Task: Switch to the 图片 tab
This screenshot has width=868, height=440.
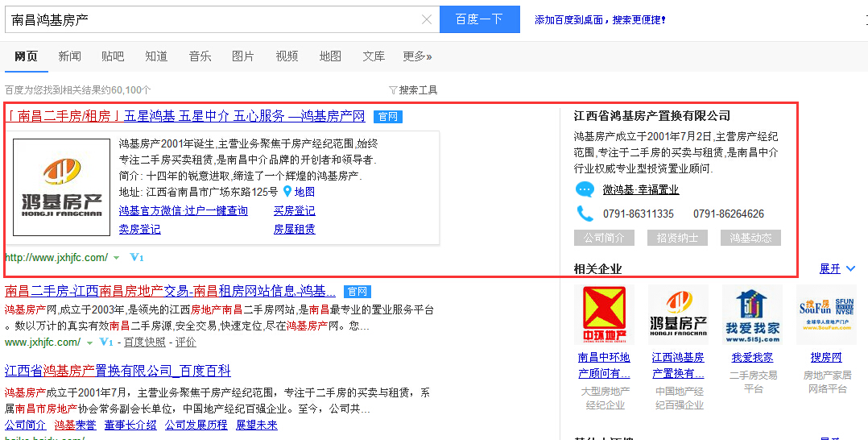Action: pos(243,56)
